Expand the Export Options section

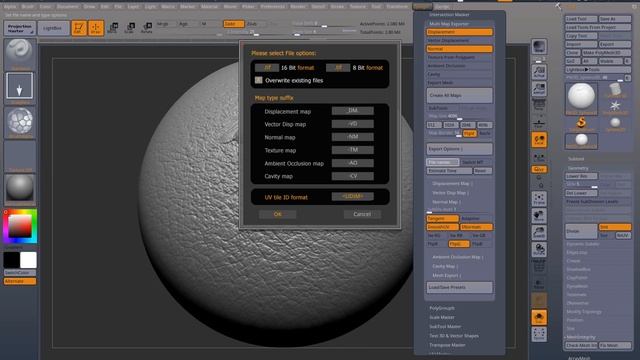tap(459, 149)
